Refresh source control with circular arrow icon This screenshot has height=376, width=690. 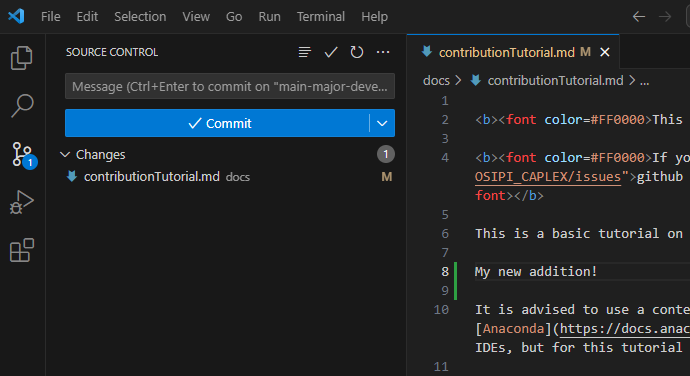[x=357, y=52]
